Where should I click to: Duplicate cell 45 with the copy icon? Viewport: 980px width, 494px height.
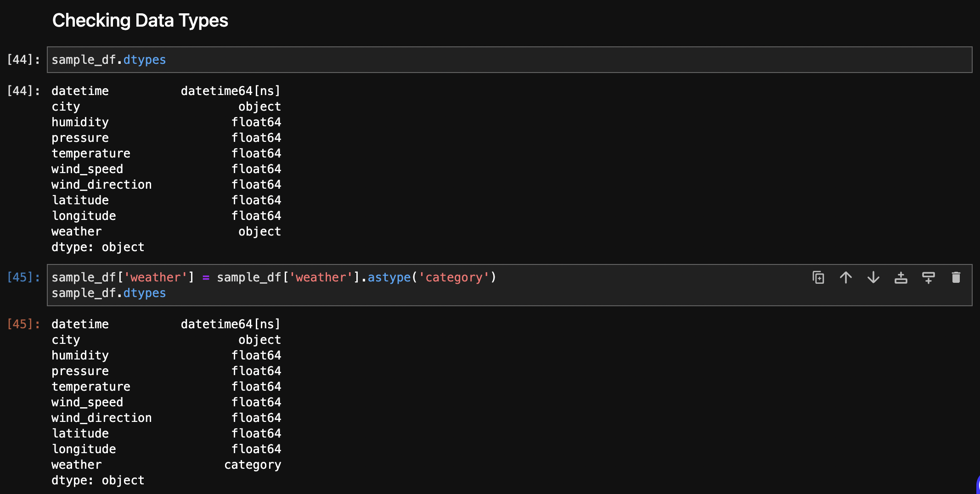point(818,277)
